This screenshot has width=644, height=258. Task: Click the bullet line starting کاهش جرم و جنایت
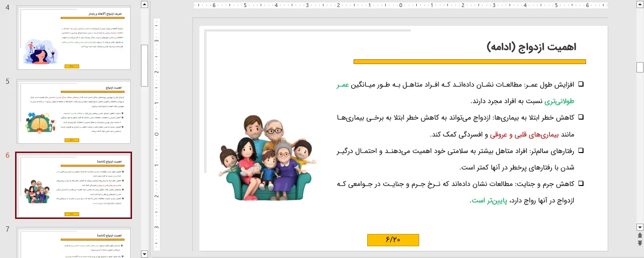455,184
